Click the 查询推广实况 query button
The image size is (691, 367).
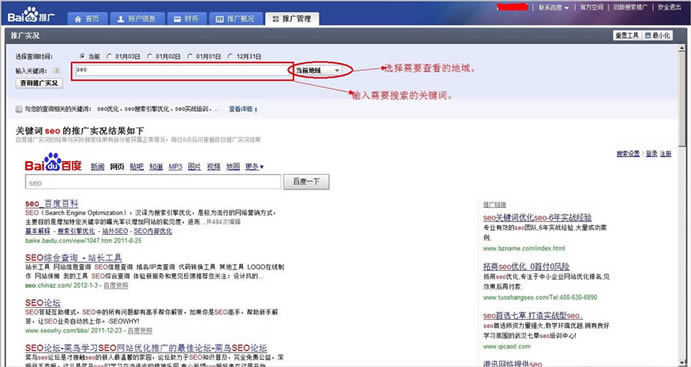coord(39,83)
